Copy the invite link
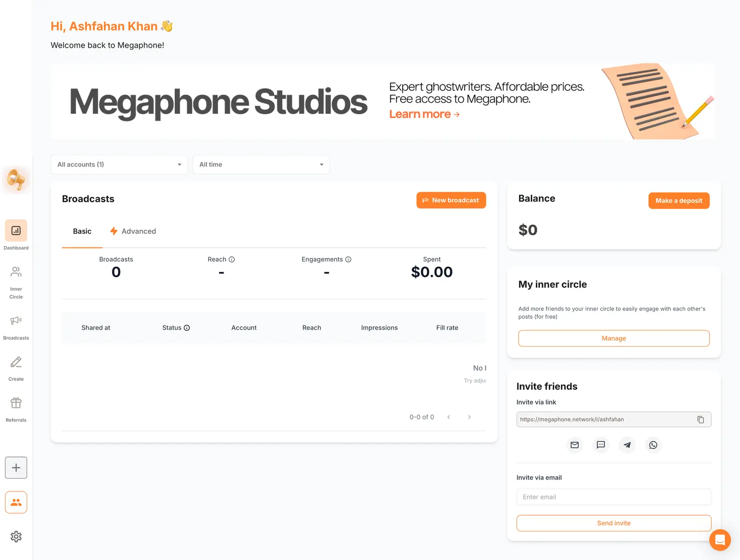 [701, 420]
